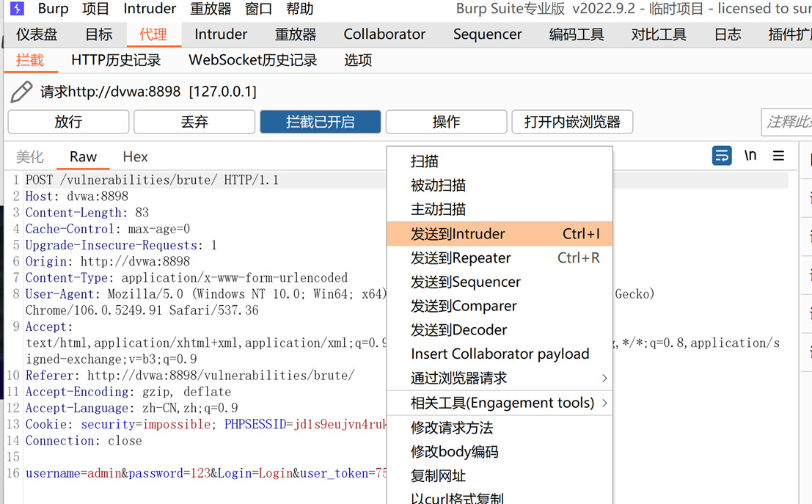Click the Cookie: security=impossible line
Screen dimensions: 812x504
[205, 424]
